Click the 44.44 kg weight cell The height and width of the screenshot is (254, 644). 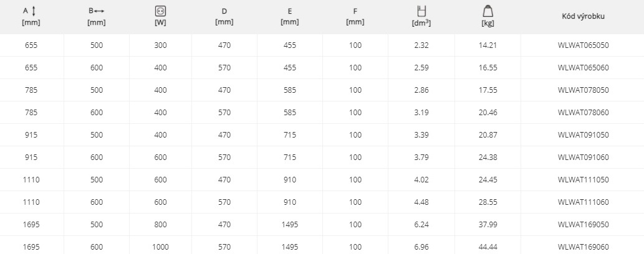[488, 247]
